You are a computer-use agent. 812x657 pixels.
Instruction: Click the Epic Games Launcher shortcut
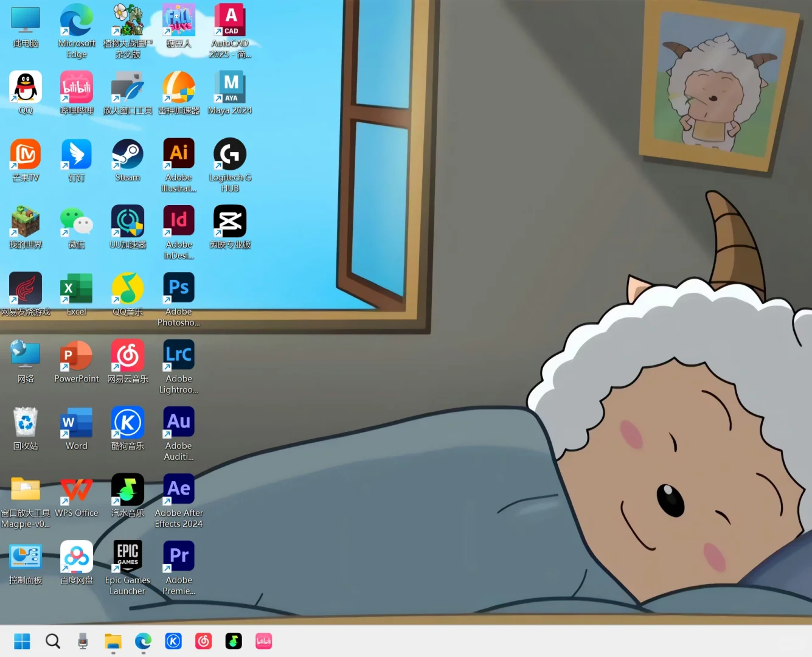point(128,568)
